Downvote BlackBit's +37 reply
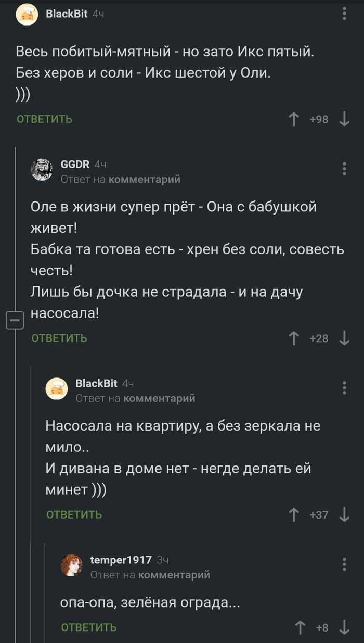The image size is (364, 643). (344, 515)
